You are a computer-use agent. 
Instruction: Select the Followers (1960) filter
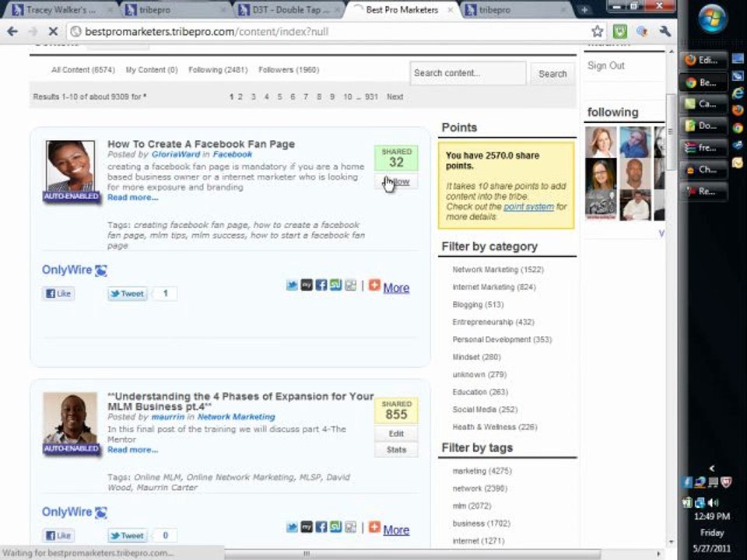[289, 70]
